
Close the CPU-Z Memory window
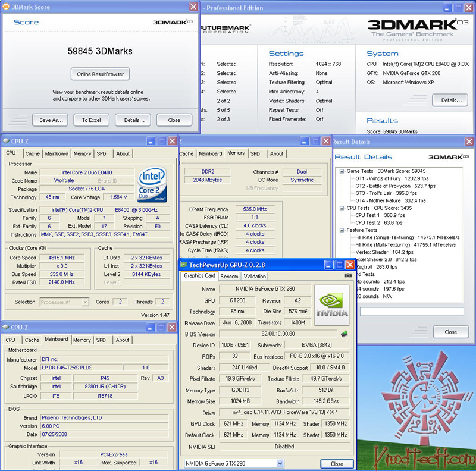(326, 141)
